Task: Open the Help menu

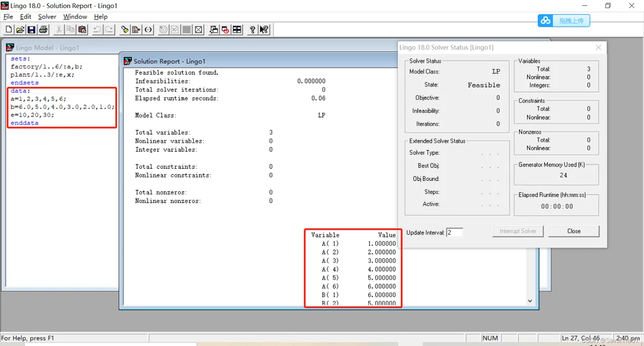Action: [x=101, y=17]
